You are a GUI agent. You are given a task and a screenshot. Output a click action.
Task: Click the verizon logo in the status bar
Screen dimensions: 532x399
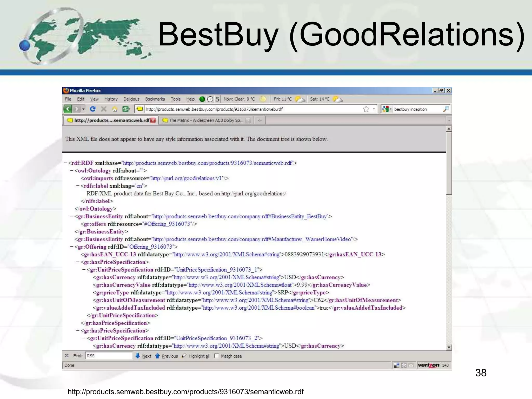429,365
